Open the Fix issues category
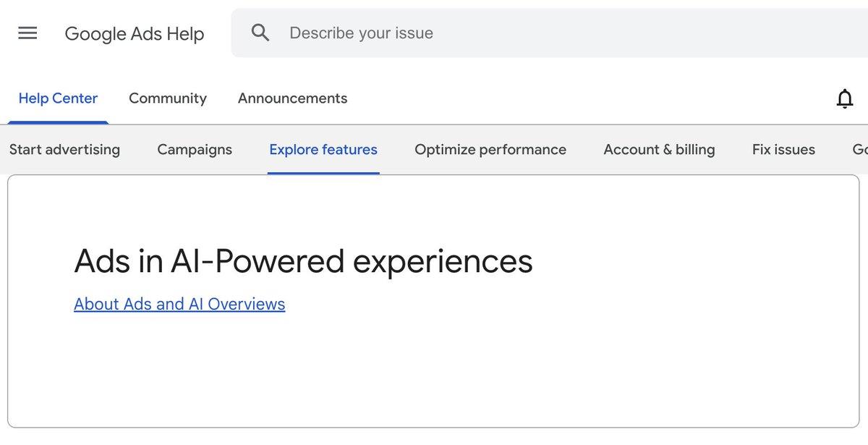868x445 pixels. pyautogui.click(x=783, y=150)
